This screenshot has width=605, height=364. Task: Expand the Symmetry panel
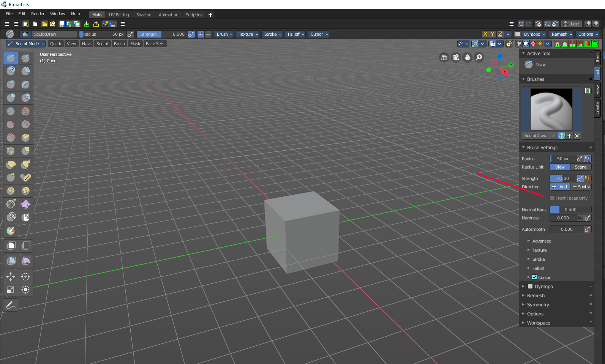click(x=538, y=305)
